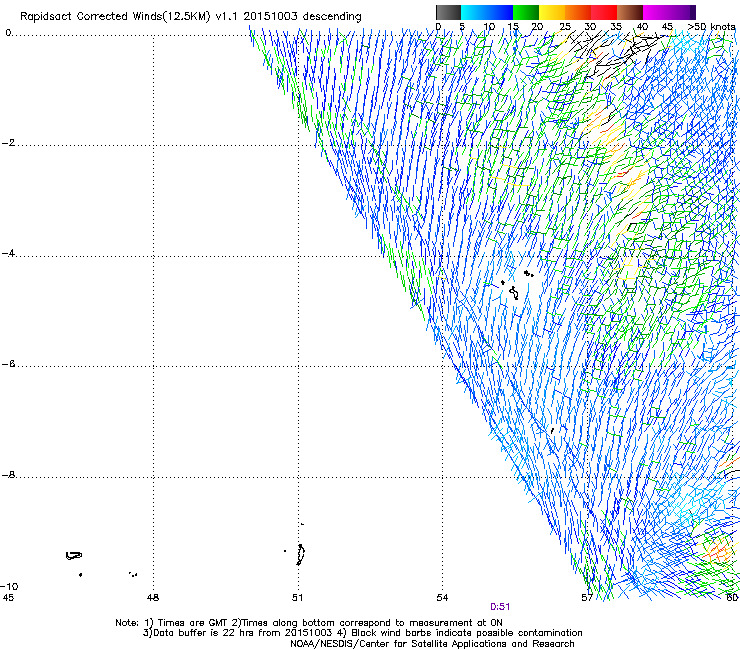The height and width of the screenshot is (650, 740).
Task: Click the 'Data buffer is 22 hrs' note line
Action: coord(362,633)
